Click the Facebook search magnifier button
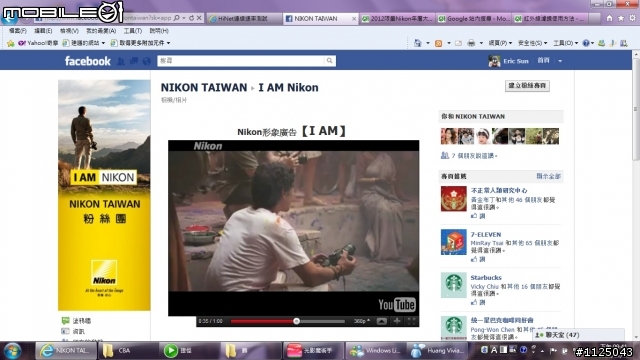Viewport: 640px width, 360px height. coord(329,61)
